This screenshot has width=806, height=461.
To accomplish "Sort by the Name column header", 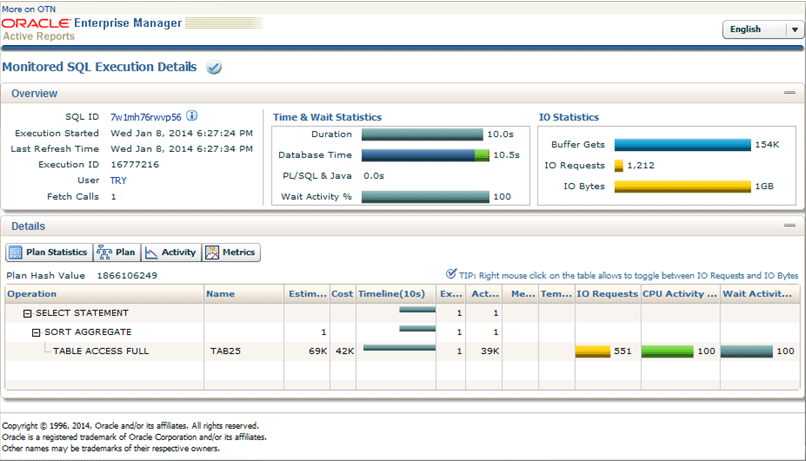I will coord(244,294).
